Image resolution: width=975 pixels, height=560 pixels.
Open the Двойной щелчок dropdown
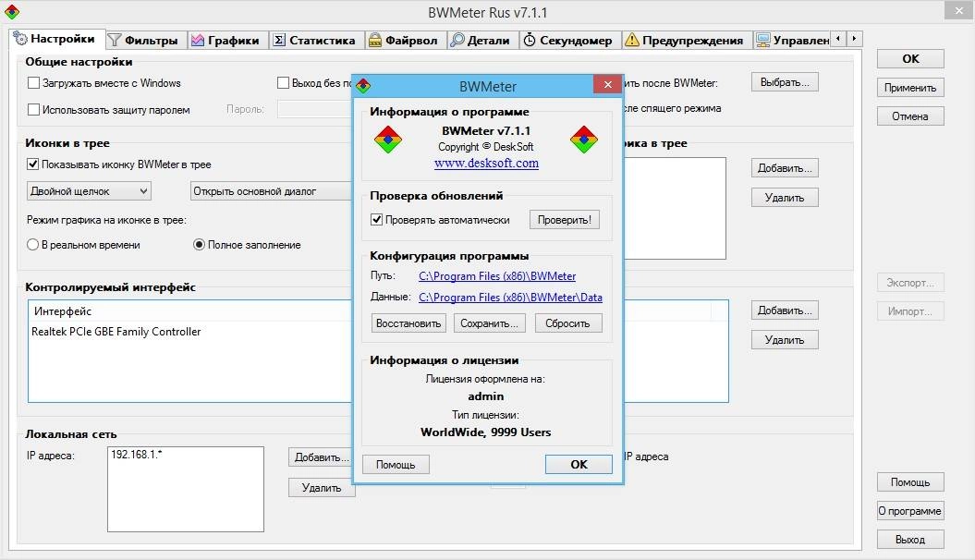(89, 191)
